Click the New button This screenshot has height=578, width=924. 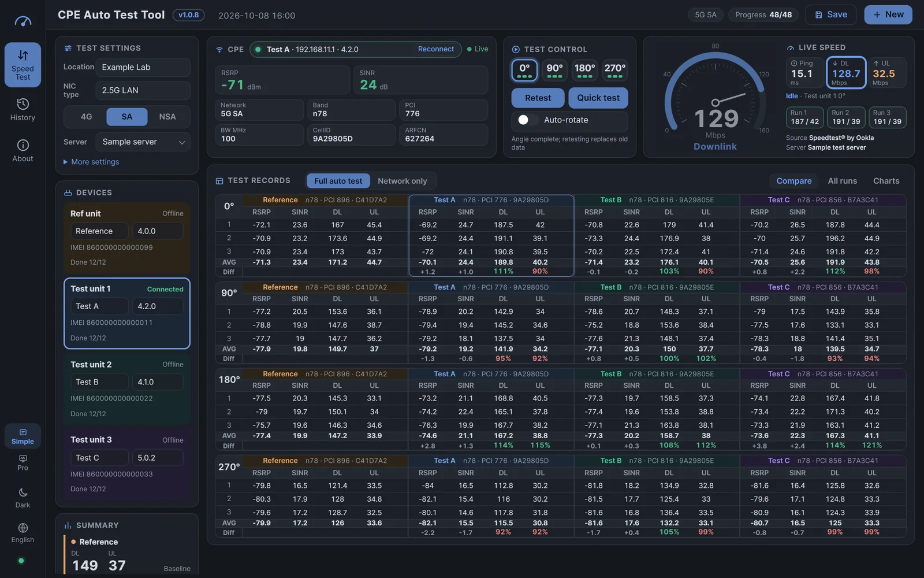click(888, 14)
